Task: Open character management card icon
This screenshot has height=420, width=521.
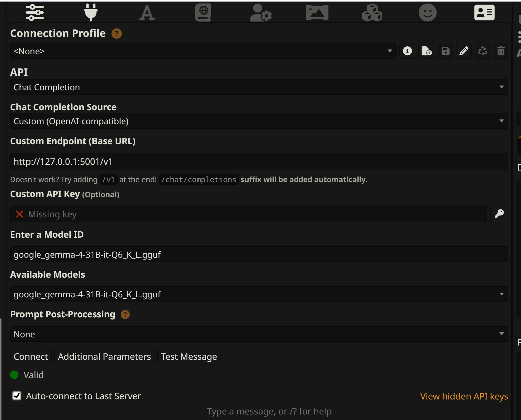Action: (x=484, y=12)
